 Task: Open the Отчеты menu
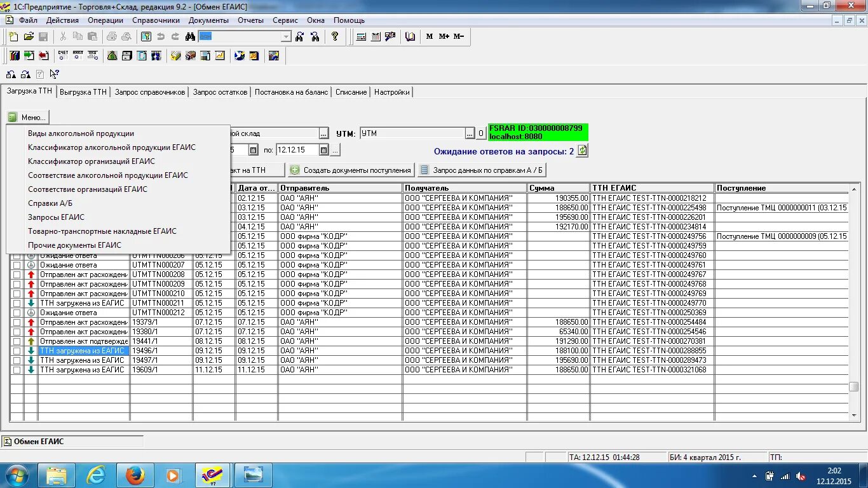(x=250, y=20)
